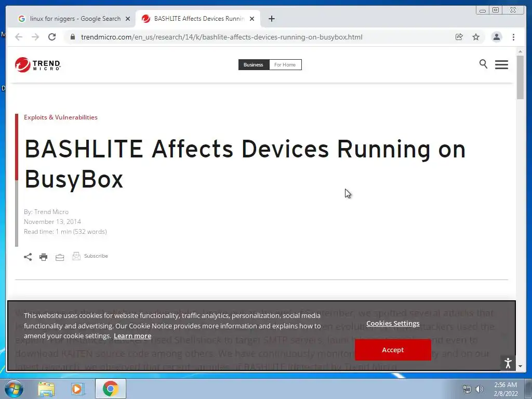The width and height of the screenshot is (532, 399).
Task: Reload the page with the refresh icon
Action: 52,37
